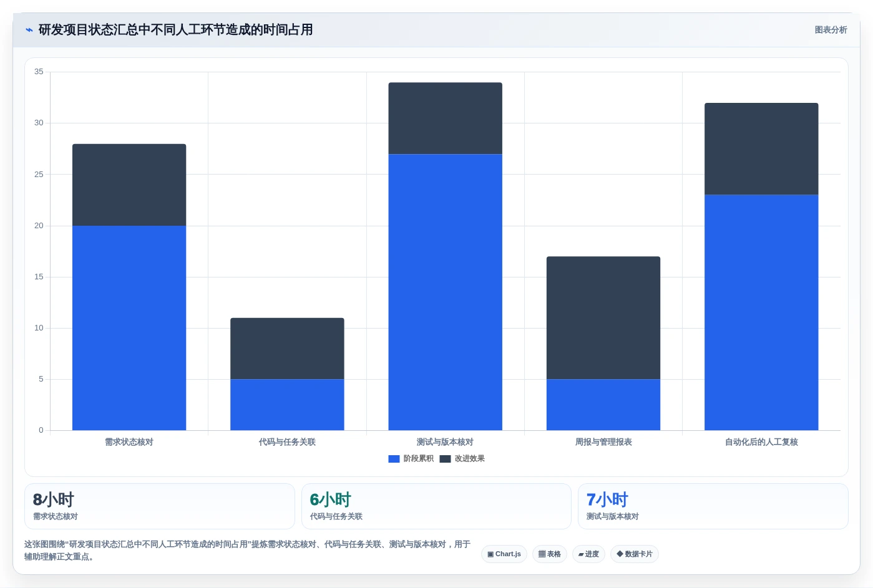Click the 改进效果 legend label
This screenshot has height=588, width=873.
point(469,459)
